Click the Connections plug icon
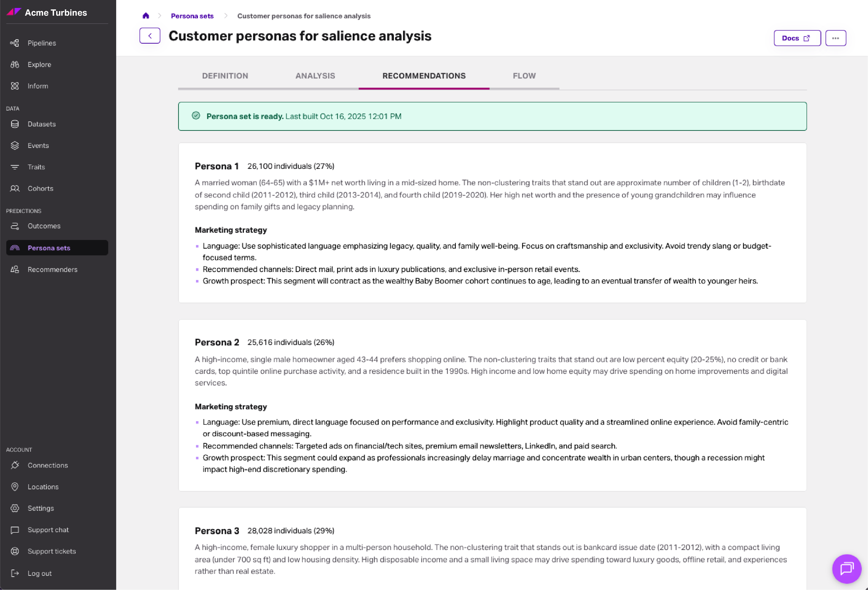Image resolution: width=868 pixels, height=590 pixels. click(15, 465)
